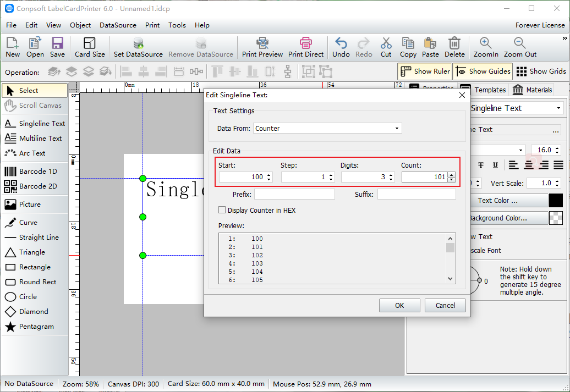Click the Cut scissors icon

coord(386,47)
